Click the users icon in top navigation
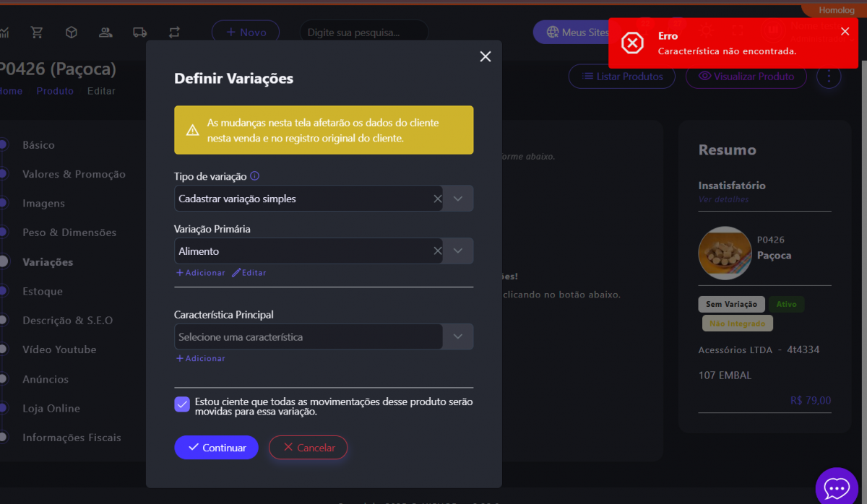This screenshot has width=867, height=504. (x=105, y=32)
